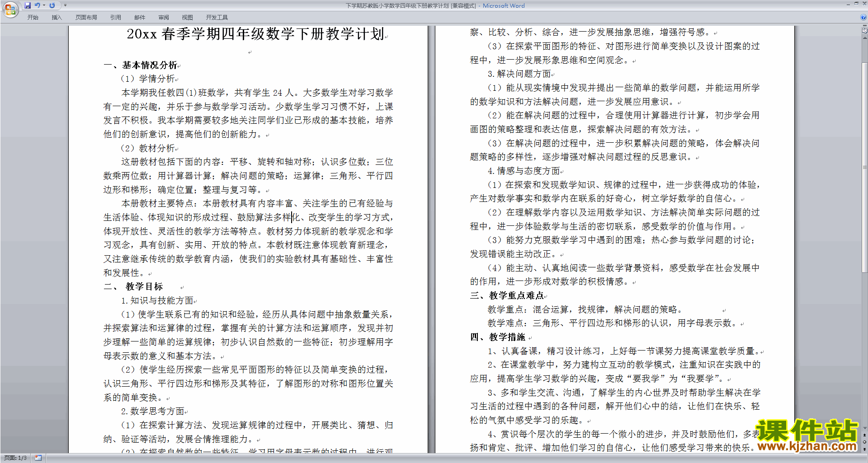This screenshot has width=868, height=463.
Task: Click the line 1.知识与技能方面
Action: (x=157, y=300)
